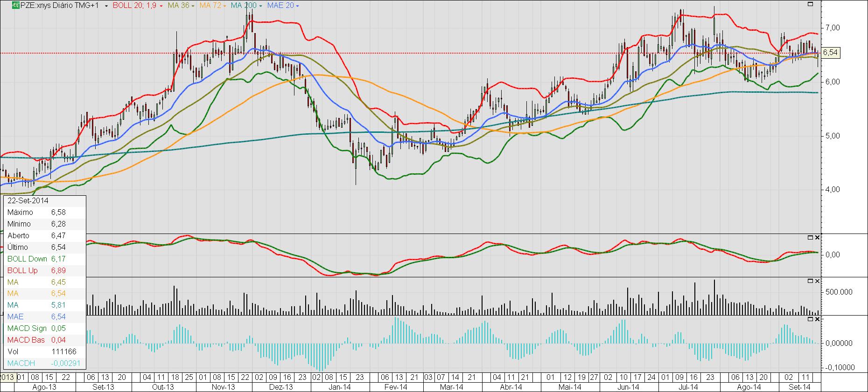The width and height of the screenshot is (868, 392).
Task: Click the highlighted 2013 date cell
Action: tap(7, 377)
